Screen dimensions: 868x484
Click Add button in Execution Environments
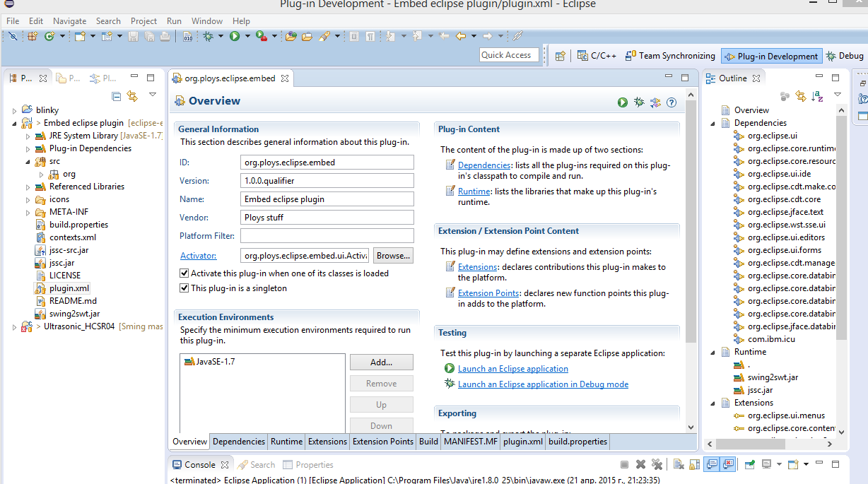[381, 362]
